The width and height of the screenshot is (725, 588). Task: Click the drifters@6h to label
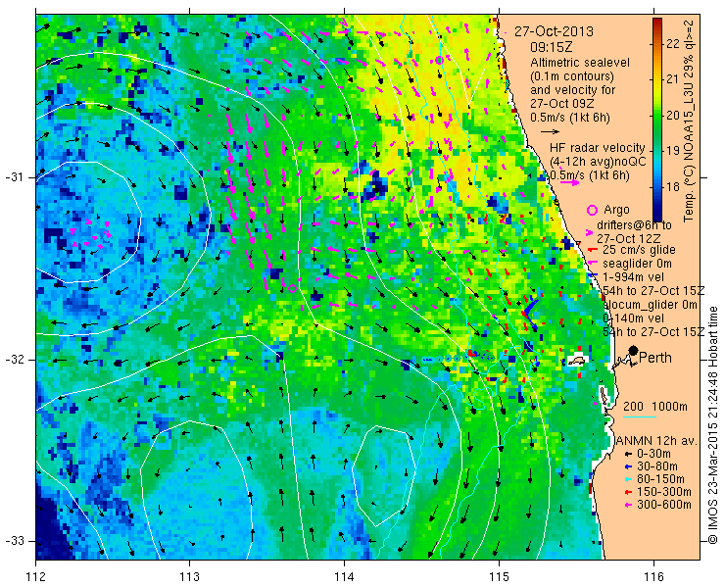pos(634,225)
